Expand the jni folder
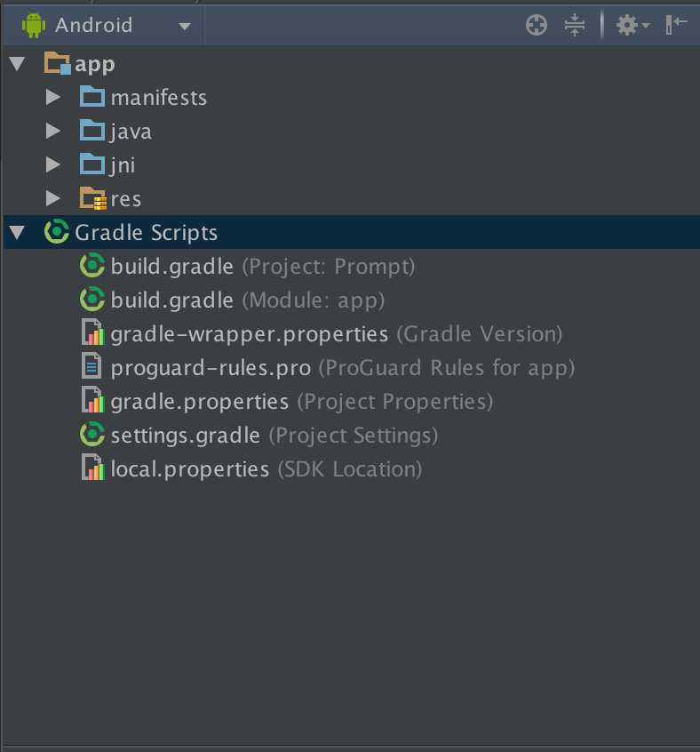Screen dimensions: 700x752 [x=52, y=164]
